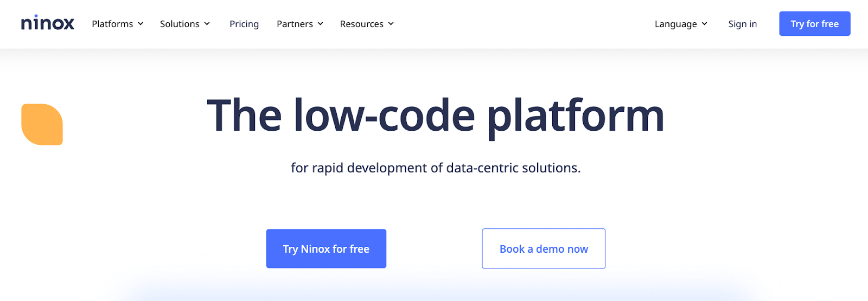The image size is (868, 301).
Task: Expand the chevron next to Partners
Action: pos(320,24)
